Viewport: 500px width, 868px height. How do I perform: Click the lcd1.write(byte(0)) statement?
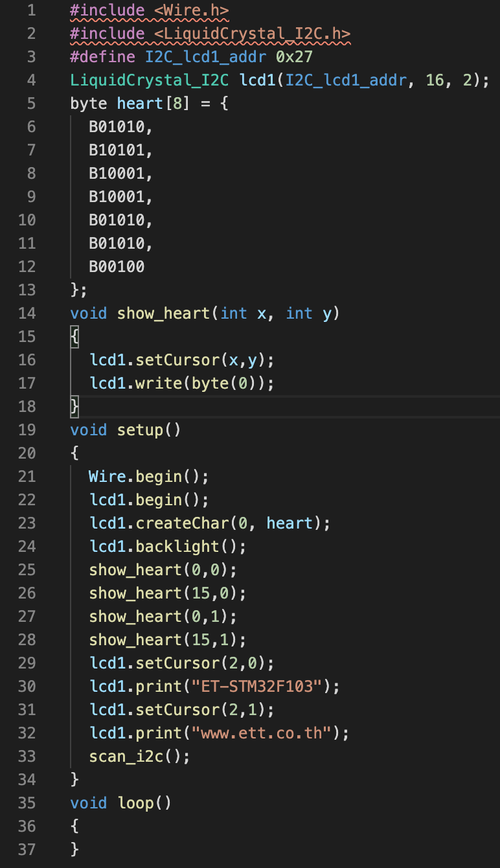coord(182,383)
